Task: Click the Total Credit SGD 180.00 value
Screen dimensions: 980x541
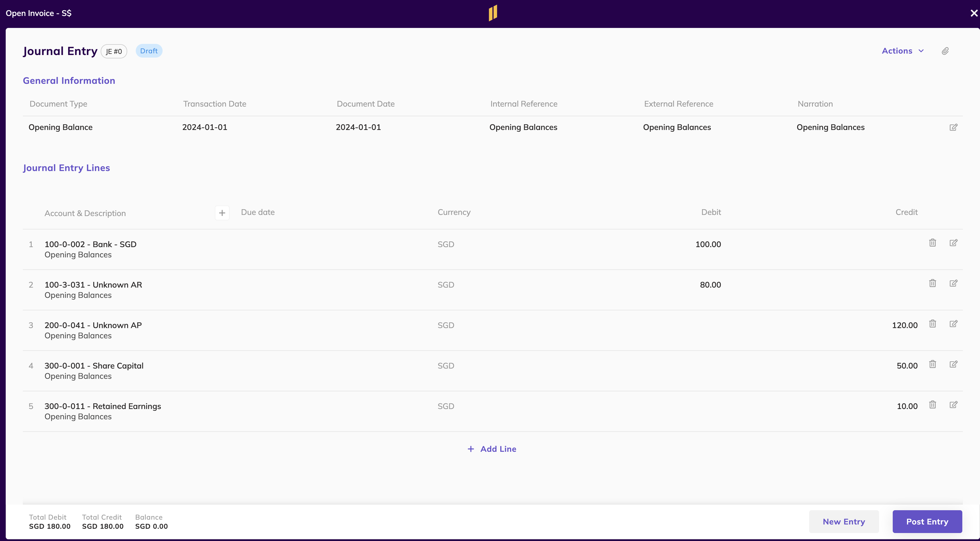Action: tap(103, 526)
